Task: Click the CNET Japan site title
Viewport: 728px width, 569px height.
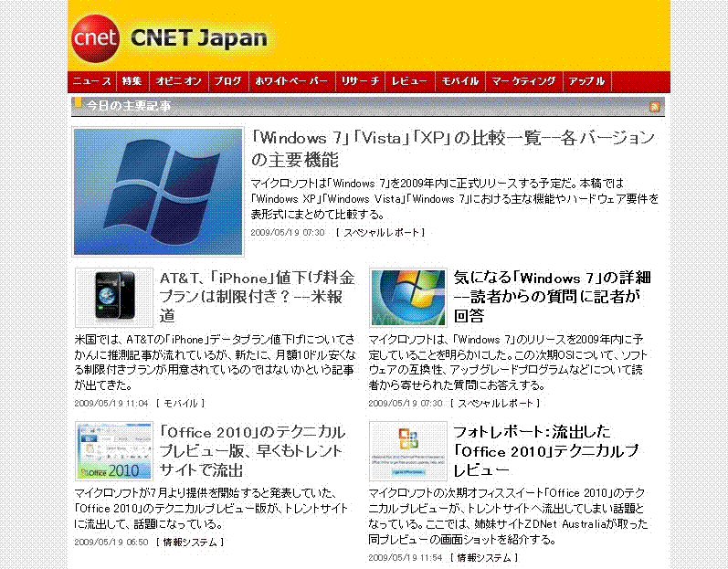Action: coord(199,38)
